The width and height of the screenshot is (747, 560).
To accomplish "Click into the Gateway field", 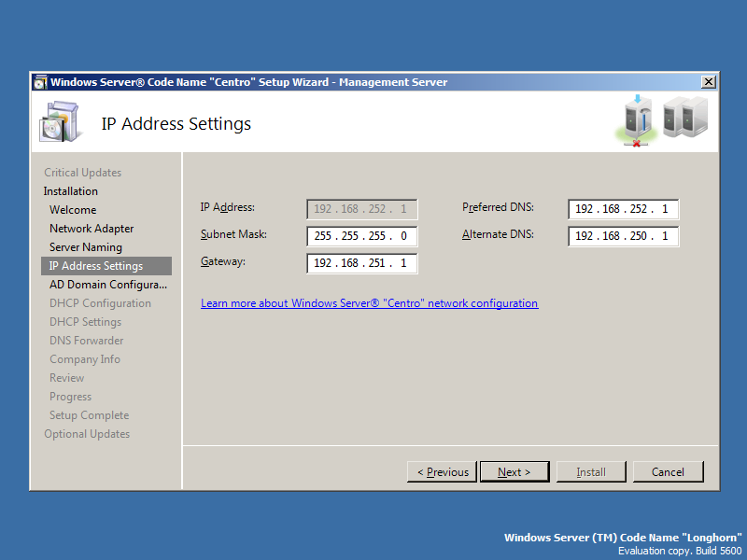I will coord(362,263).
